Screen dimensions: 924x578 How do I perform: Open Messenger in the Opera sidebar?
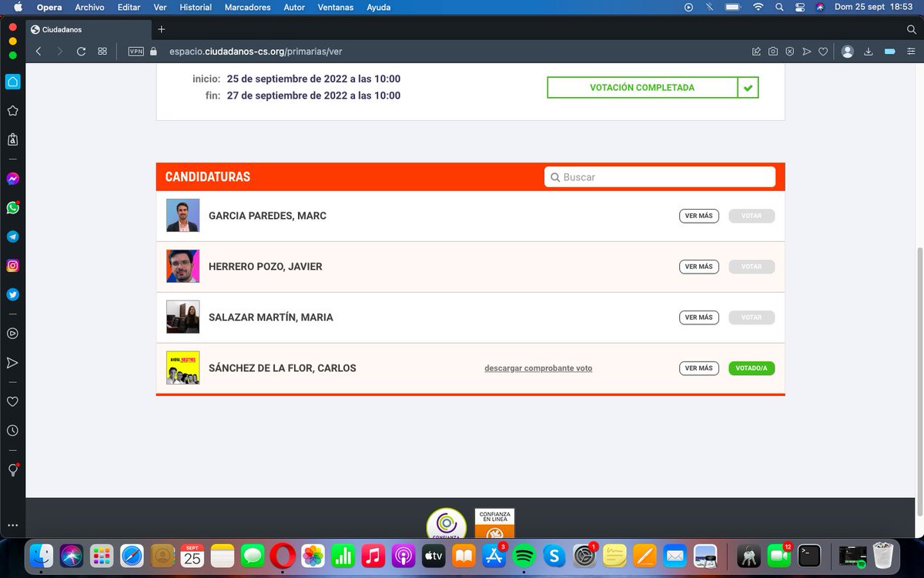pos(12,179)
